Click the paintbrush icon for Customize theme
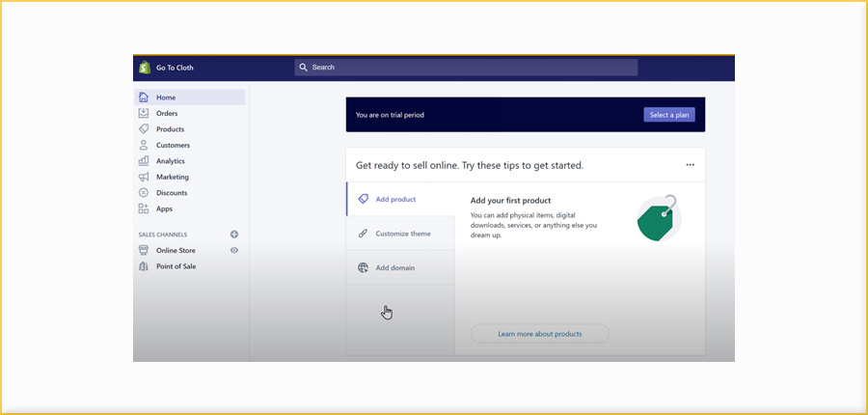 click(363, 234)
